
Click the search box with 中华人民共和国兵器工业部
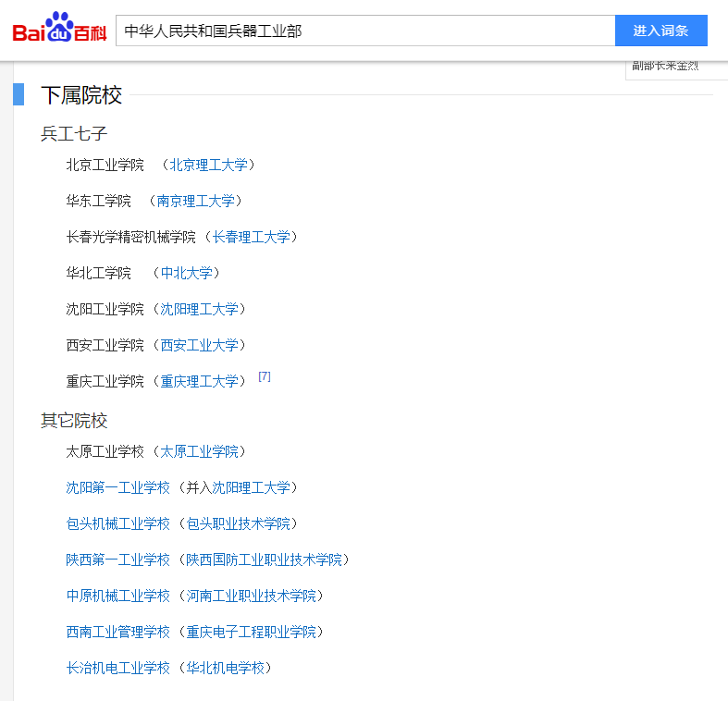[364, 31]
